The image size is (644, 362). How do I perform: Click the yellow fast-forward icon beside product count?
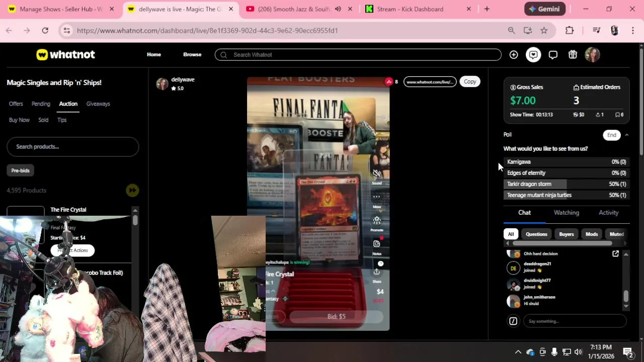[x=132, y=190]
